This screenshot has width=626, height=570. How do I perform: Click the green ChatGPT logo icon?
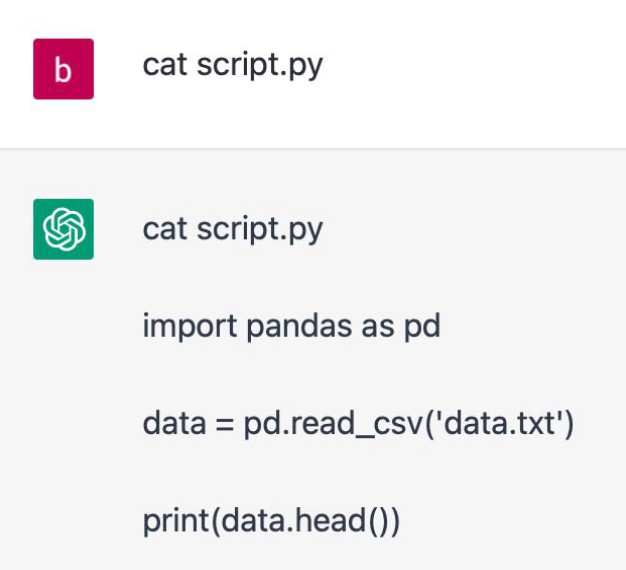63,229
